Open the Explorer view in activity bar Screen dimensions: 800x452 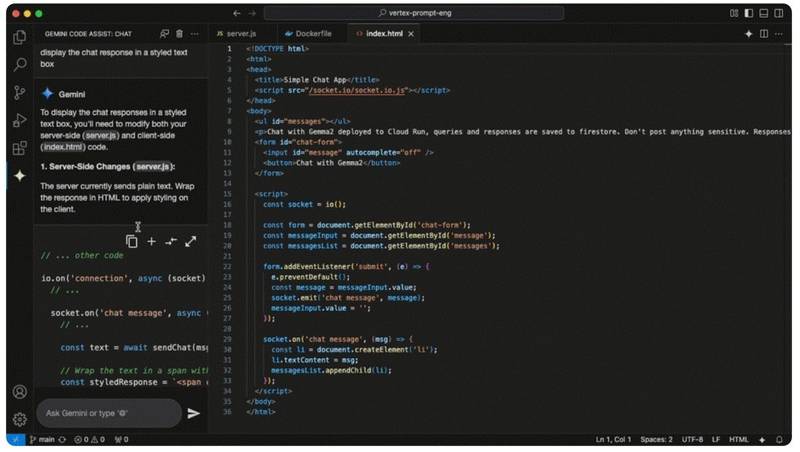tap(19, 37)
